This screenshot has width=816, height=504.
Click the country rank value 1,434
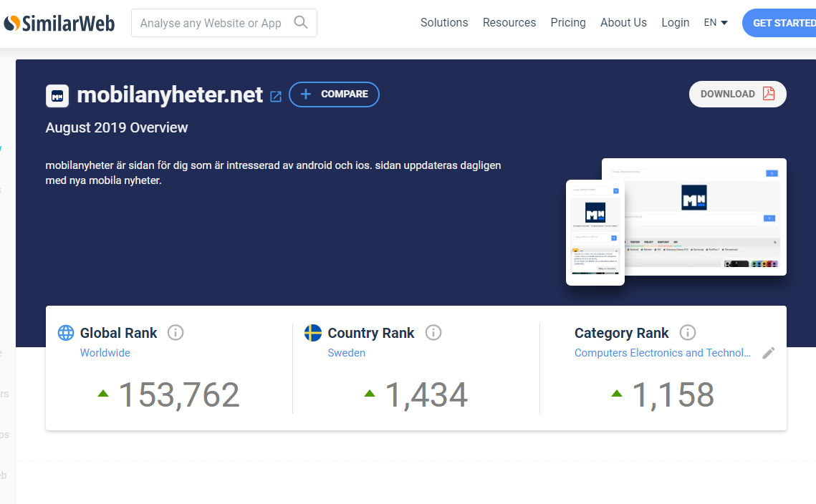426,394
